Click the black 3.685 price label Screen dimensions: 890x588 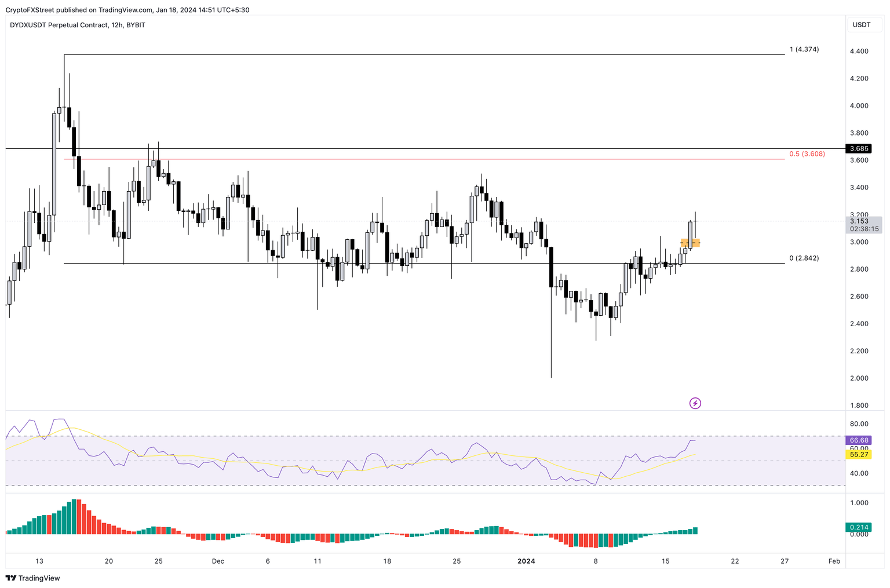pos(858,149)
